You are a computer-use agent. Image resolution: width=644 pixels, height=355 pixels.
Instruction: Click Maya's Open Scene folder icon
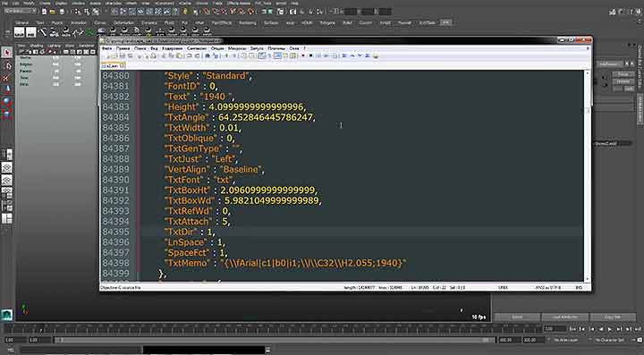[x=53, y=12]
